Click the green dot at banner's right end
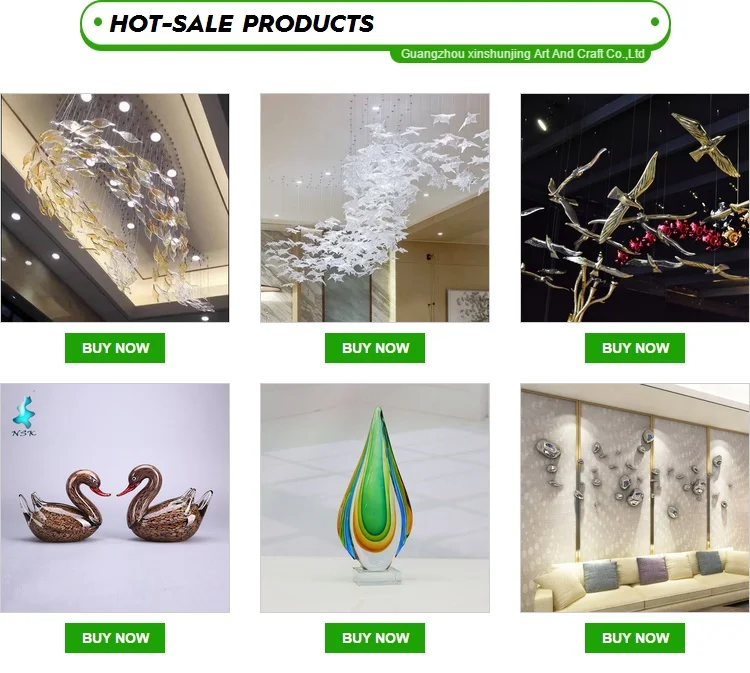The height and width of the screenshot is (673, 750). point(655,22)
